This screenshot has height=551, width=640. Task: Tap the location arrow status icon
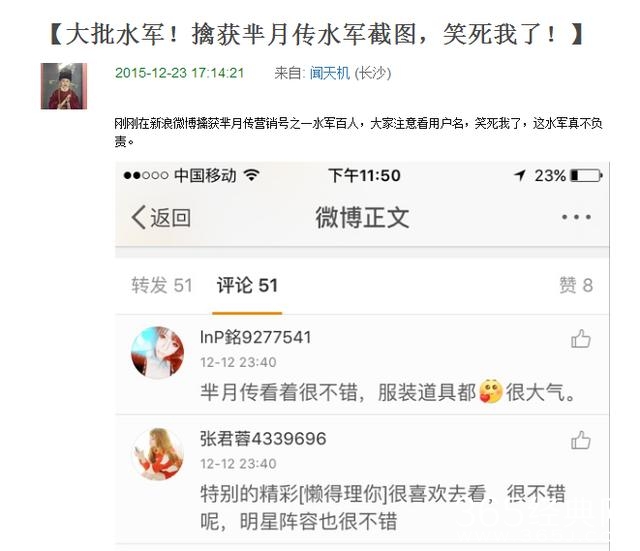coord(520,175)
